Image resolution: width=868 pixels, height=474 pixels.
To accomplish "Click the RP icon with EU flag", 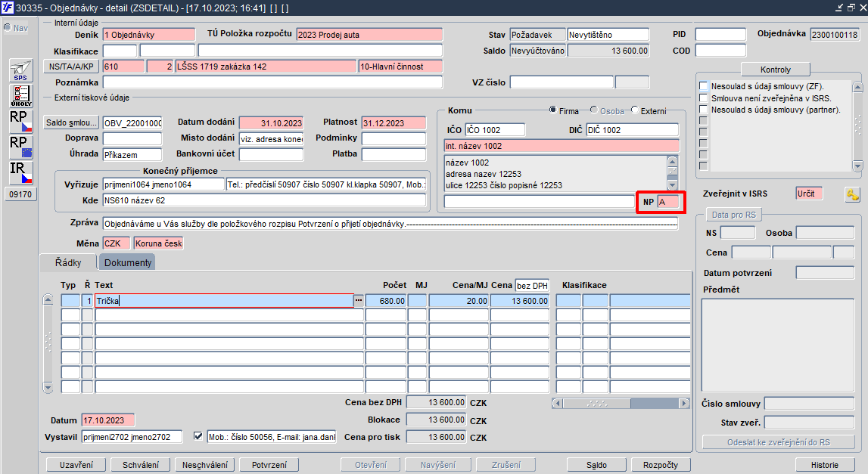I will [21, 147].
